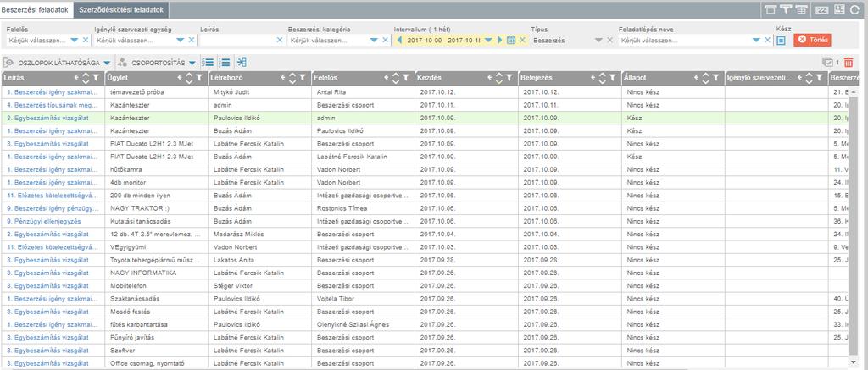868x370 pixels.
Task: Clear the Felelős filter with its X
Action: point(86,41)
